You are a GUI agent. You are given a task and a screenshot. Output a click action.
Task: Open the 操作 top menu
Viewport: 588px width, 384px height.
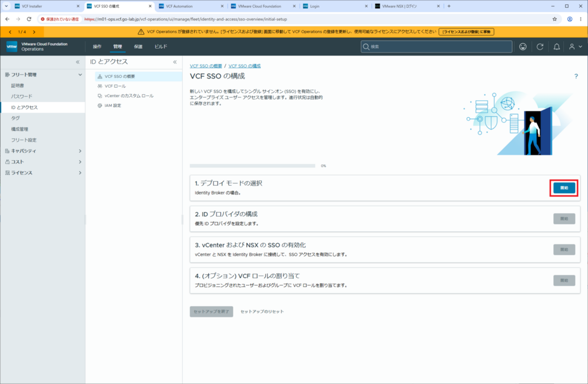(x=97, y=47)
